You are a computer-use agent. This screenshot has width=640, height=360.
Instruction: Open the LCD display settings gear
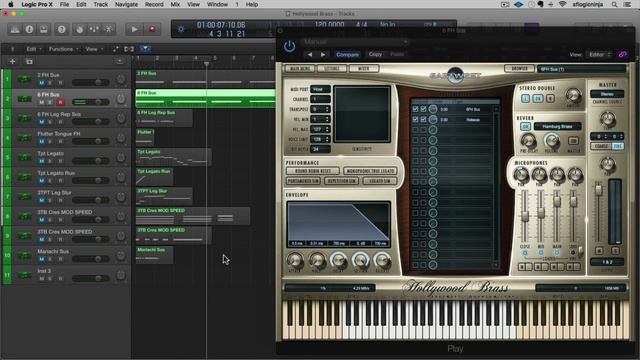point(181,29)
